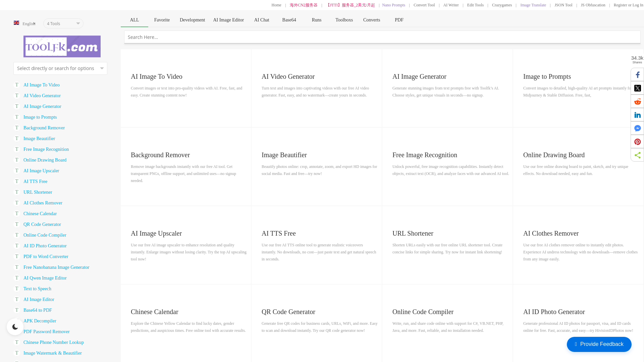Click the Provide Feedback button
644x362 pixels.
[599, 344]
